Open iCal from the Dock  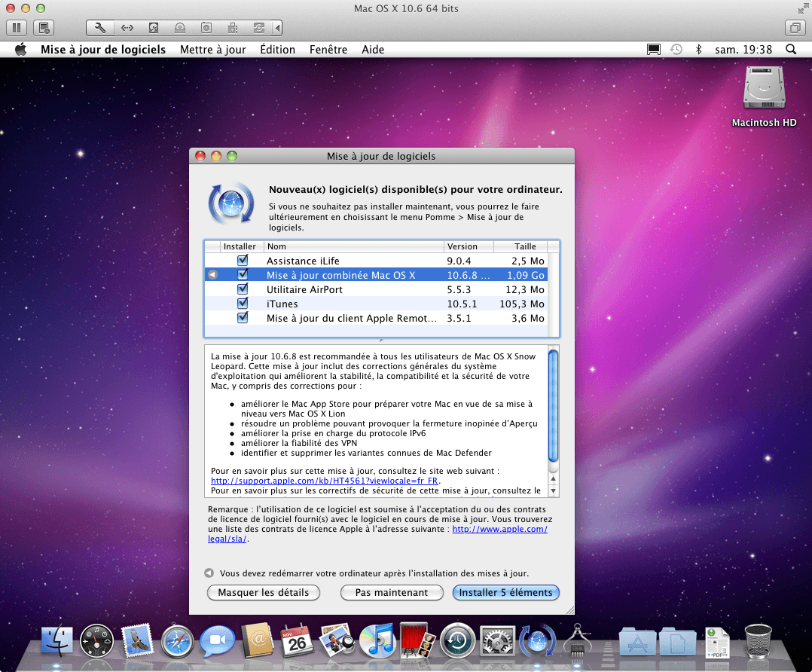point(298,640)
